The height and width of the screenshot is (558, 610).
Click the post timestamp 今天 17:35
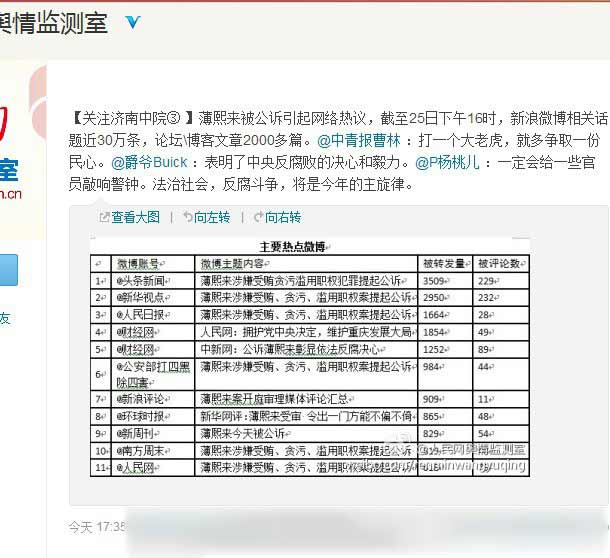pyautogui.click(x=97, y=527)
